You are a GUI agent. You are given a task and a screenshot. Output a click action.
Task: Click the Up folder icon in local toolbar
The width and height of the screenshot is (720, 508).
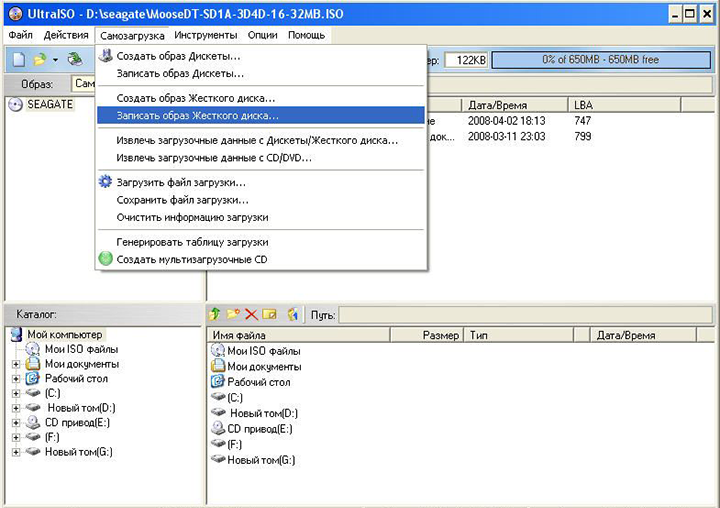214,314
